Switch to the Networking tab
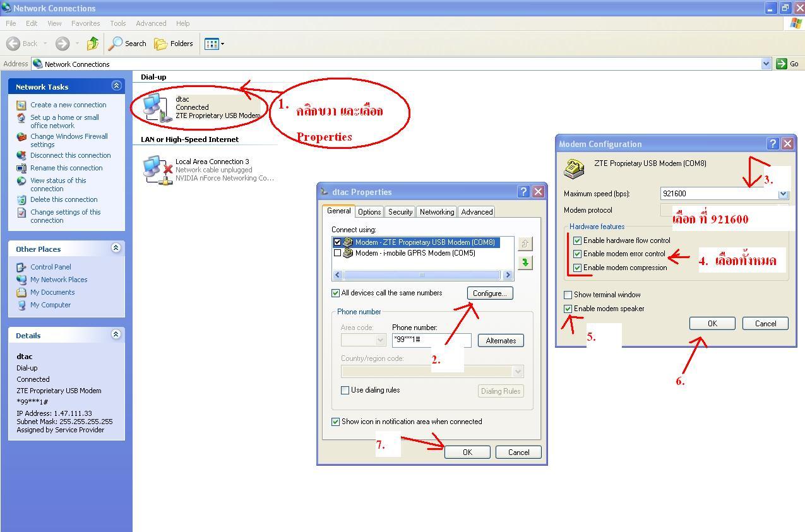This screenshot has height=532, width=805. [x=436, y=212]
